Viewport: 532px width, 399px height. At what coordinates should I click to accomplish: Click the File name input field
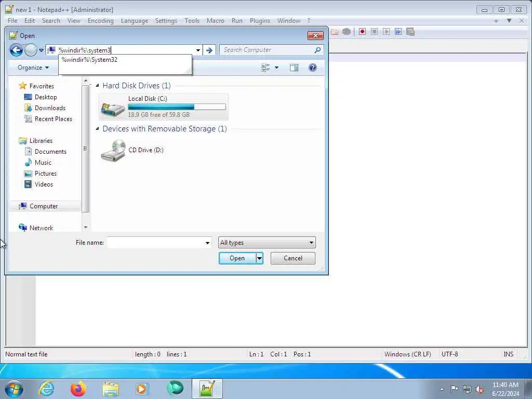(x=156, y=243)
